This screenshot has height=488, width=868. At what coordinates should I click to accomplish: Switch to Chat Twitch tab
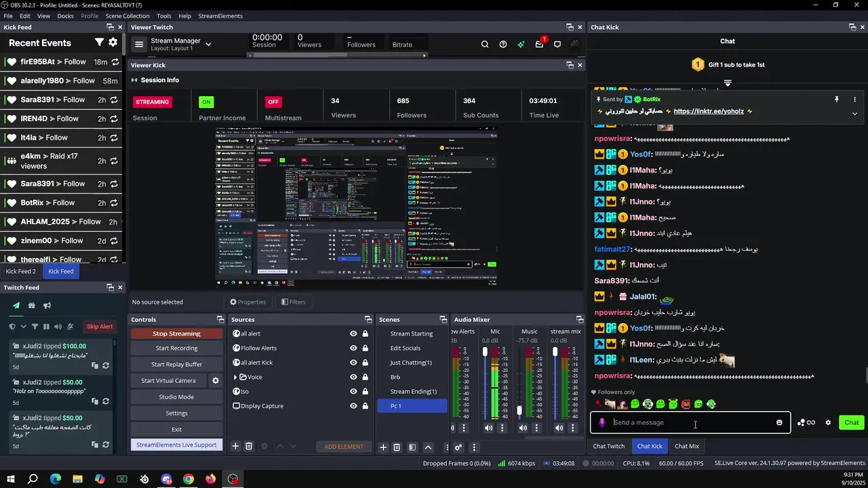tap(609, 446)
